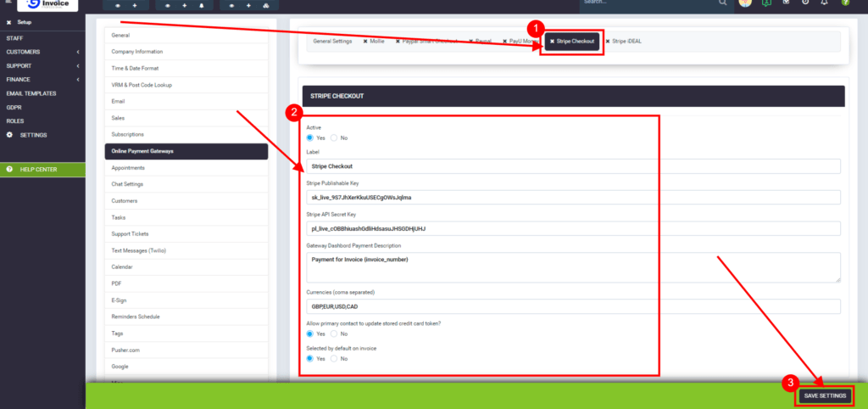868x409 pixels.
Task: Click the plus icon next to the header bell shortcut
Action: [184, 6]
